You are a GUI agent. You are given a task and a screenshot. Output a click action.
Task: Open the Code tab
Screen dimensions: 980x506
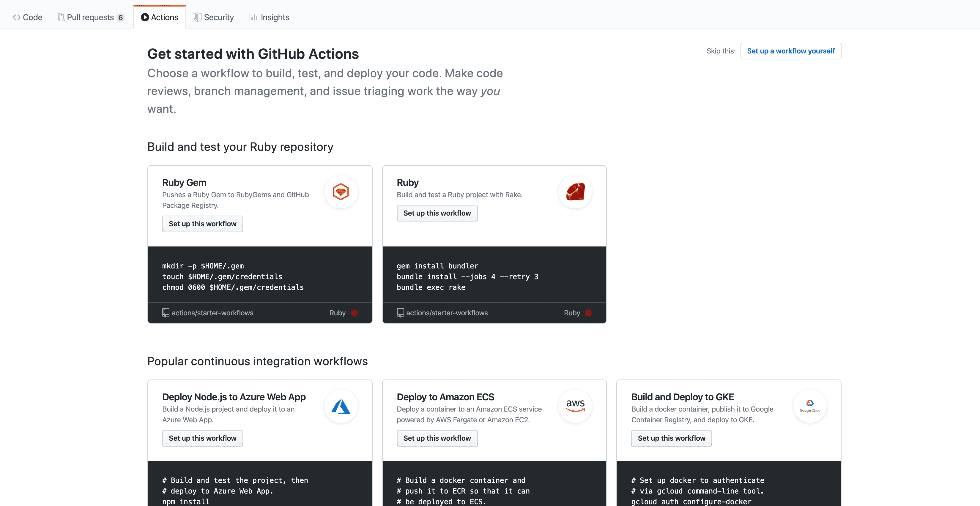coord(27,17)
